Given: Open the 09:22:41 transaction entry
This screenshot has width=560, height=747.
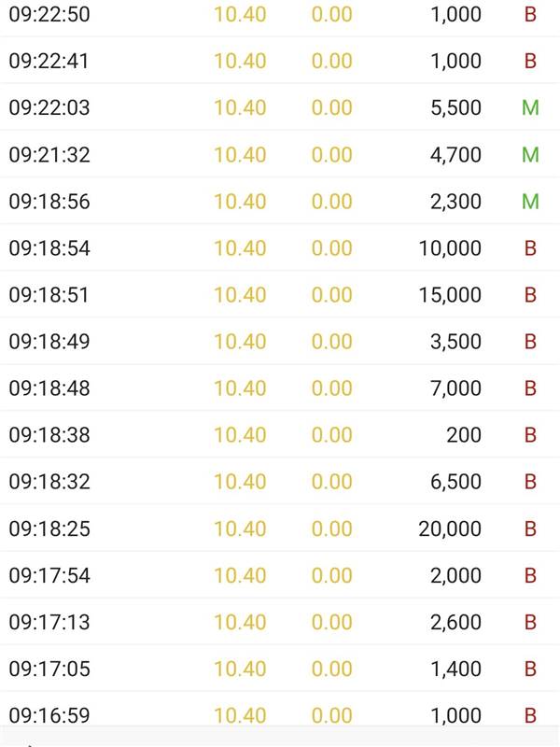Looking at the screenshot, I should (x=280, y=61).
